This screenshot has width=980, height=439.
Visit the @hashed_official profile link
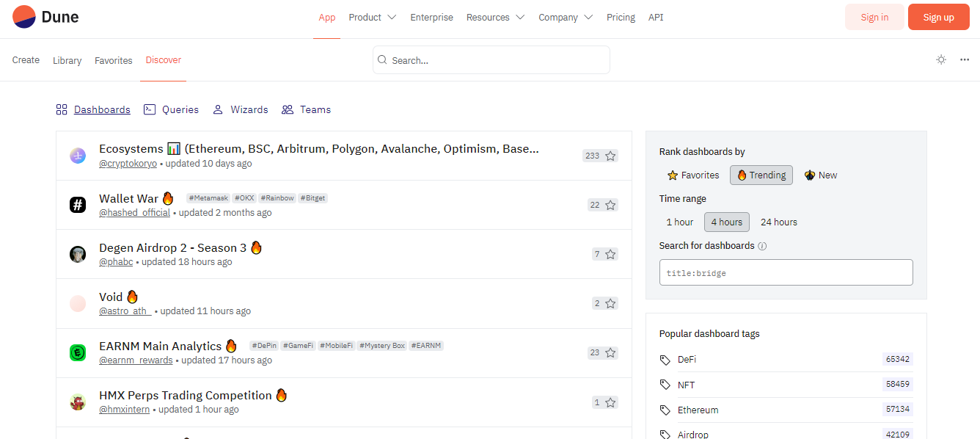tap(134, 213)
